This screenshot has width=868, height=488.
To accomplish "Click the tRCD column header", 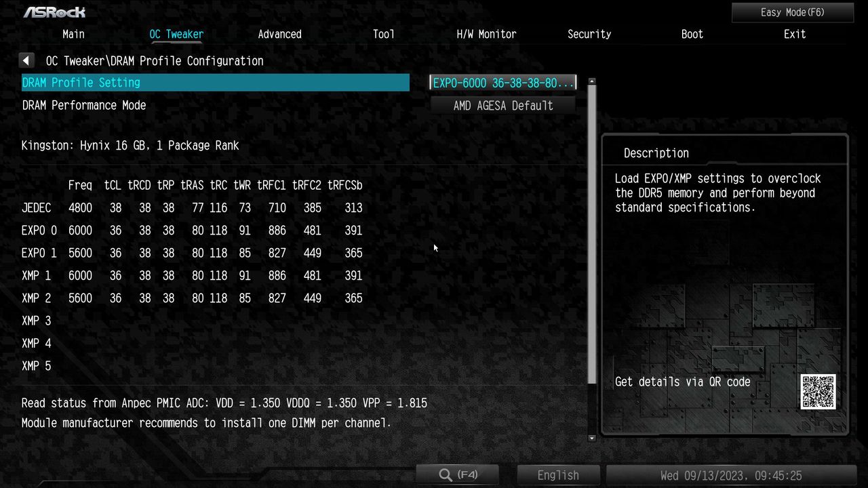I will point(139,185).
